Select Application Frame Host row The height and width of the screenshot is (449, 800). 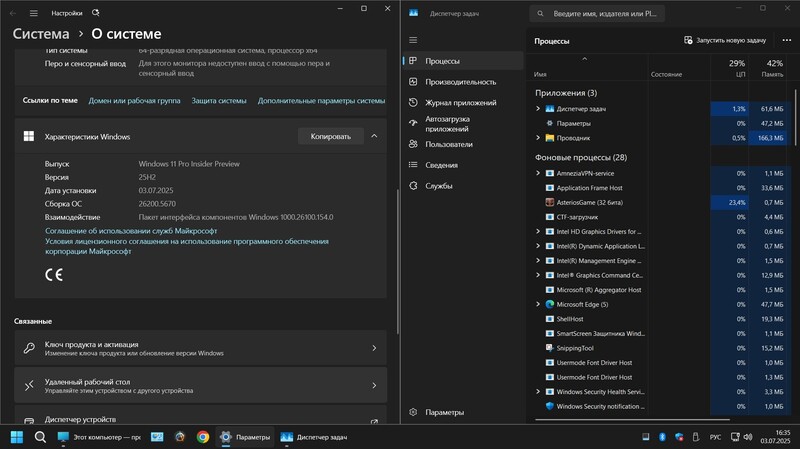[661, 188]
